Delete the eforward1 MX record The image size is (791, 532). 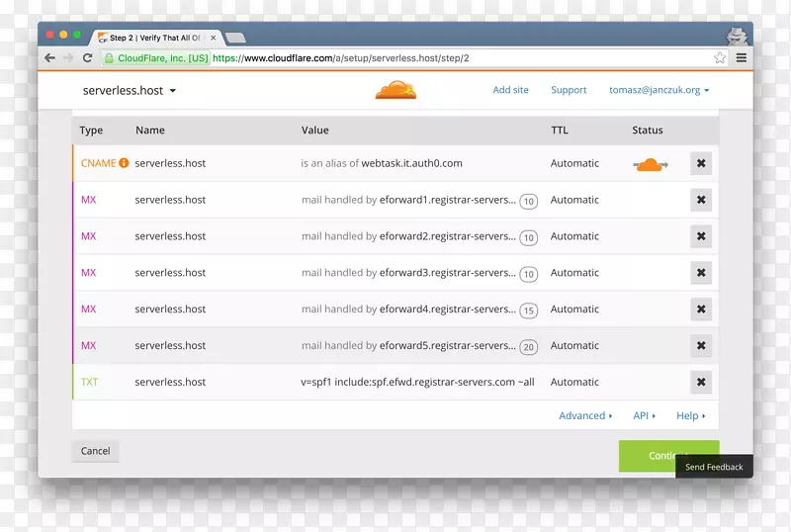point(701,200)
